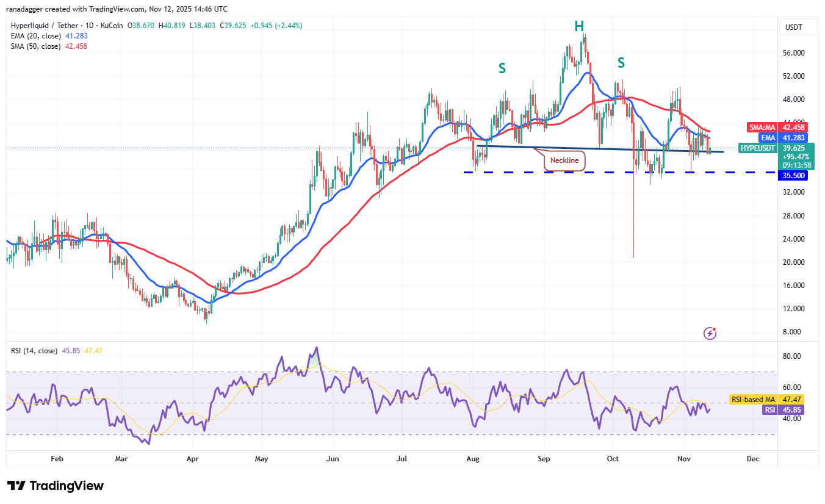825x504 pixels.
Task: Click the EMA (20, close) indicator legend
Action: tap(35, 36)
